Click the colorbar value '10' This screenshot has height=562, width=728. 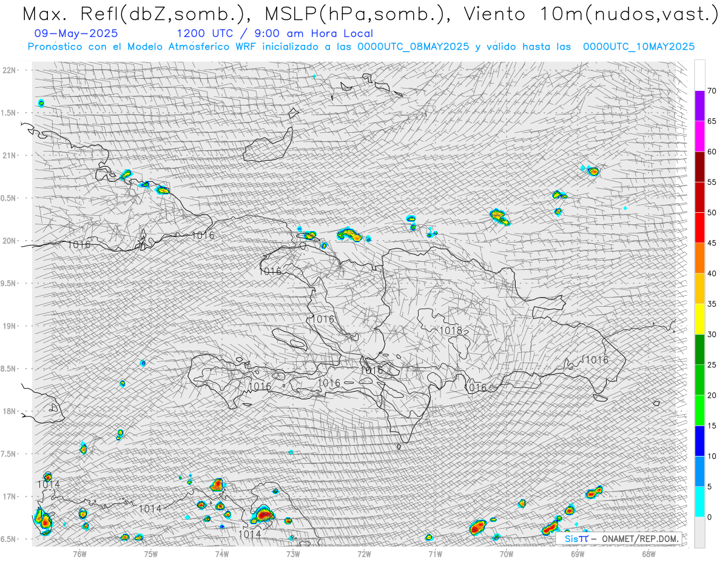712,456
